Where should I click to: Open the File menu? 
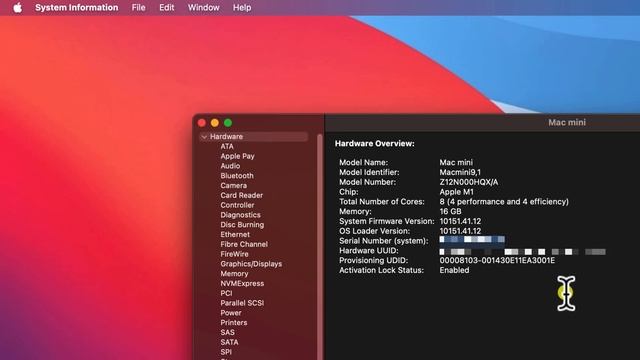click(138, 7)
